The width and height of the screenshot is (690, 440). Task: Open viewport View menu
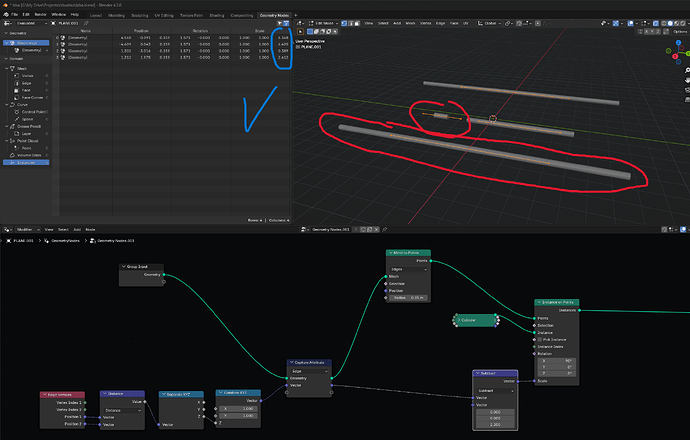click(369, 23)
